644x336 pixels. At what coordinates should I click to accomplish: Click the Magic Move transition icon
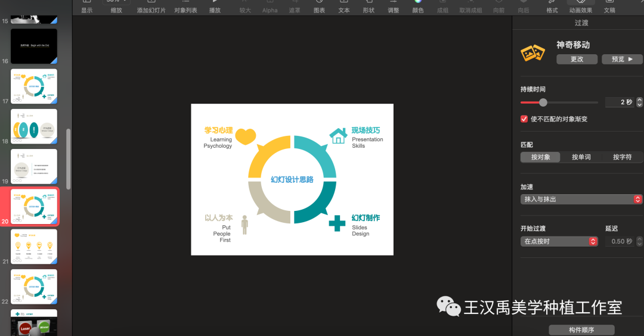click(x=532, y=53)
